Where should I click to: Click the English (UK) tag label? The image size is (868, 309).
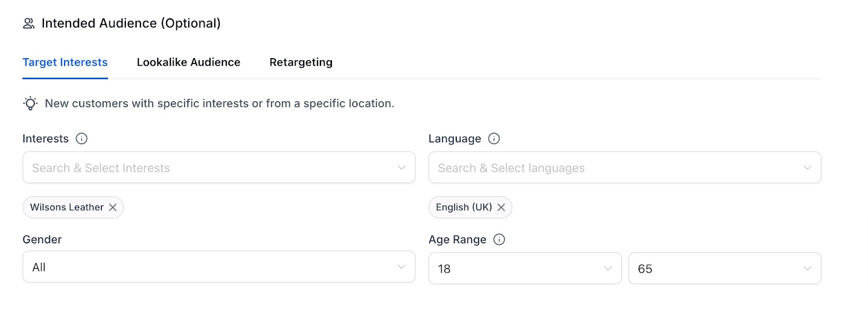click(464, 207)
